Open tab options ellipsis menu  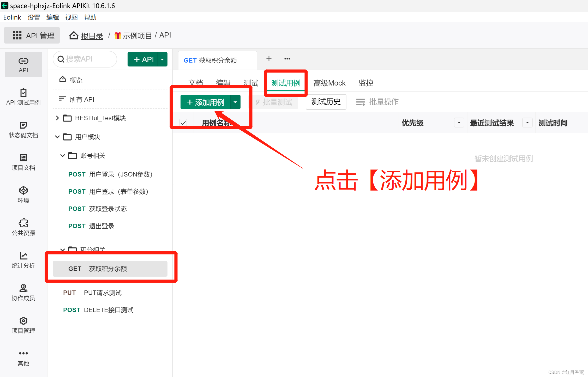[x=287, y=59]
